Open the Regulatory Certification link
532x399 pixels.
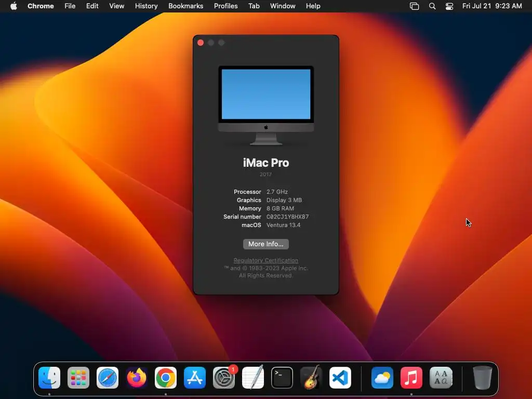point(266,260)
